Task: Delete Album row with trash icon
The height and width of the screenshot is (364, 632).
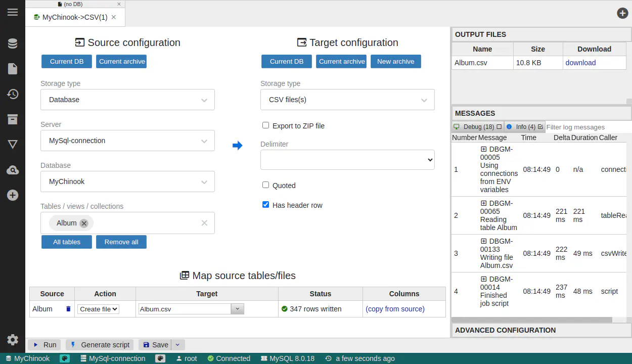Action: coord(68,309)
